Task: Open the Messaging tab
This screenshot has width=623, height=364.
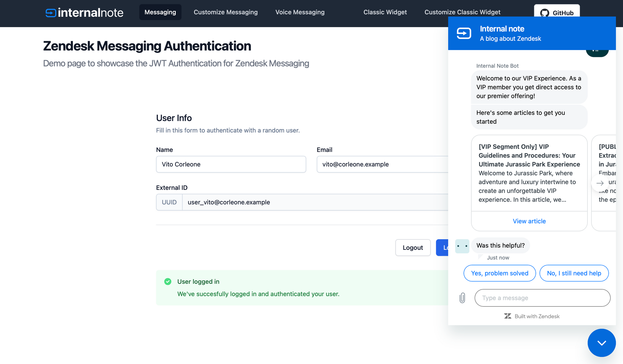Action: pos(160,12)
